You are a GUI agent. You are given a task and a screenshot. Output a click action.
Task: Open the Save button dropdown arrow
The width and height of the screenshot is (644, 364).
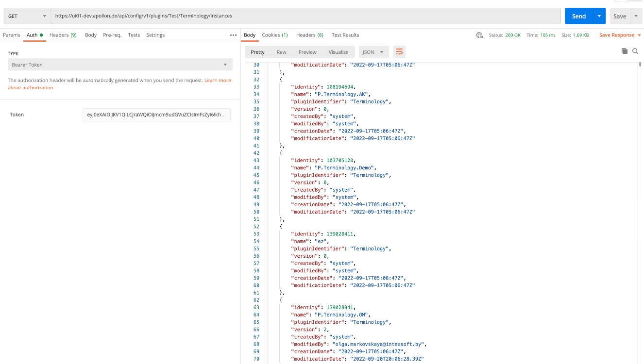[x=636, y=16]
